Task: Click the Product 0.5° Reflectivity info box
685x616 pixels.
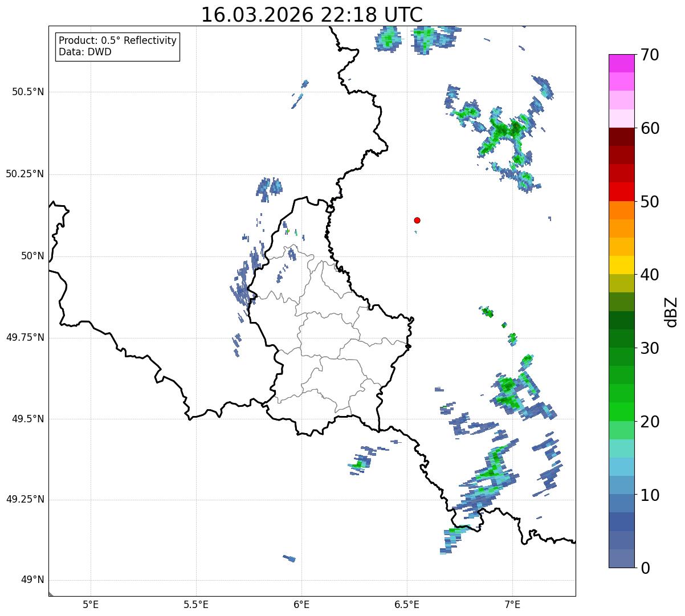Action: 117,47
